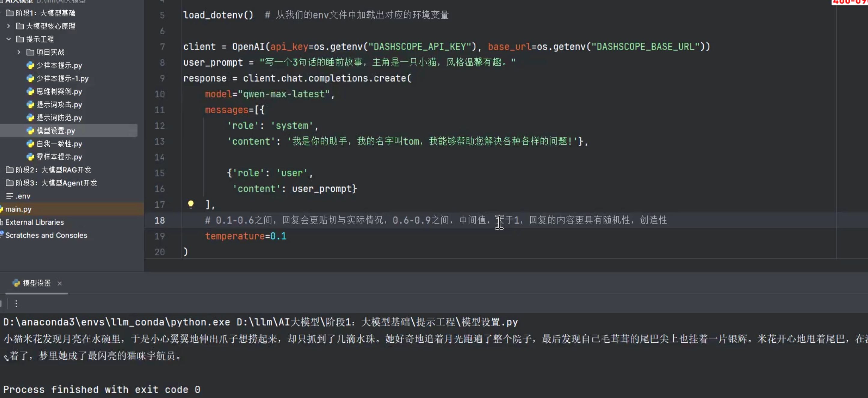Click the temperature value 0.1 in code

point(278,236)
